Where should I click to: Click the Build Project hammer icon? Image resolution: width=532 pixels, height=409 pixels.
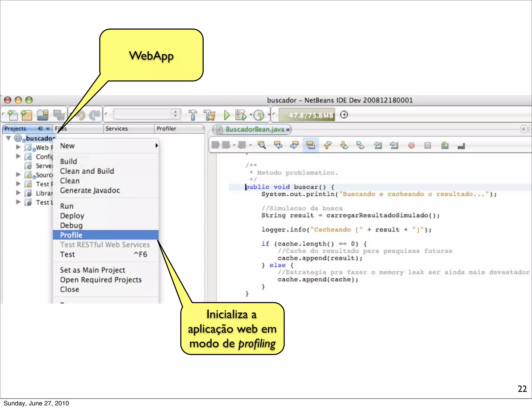pyautogui.click(x=193, y=115)
